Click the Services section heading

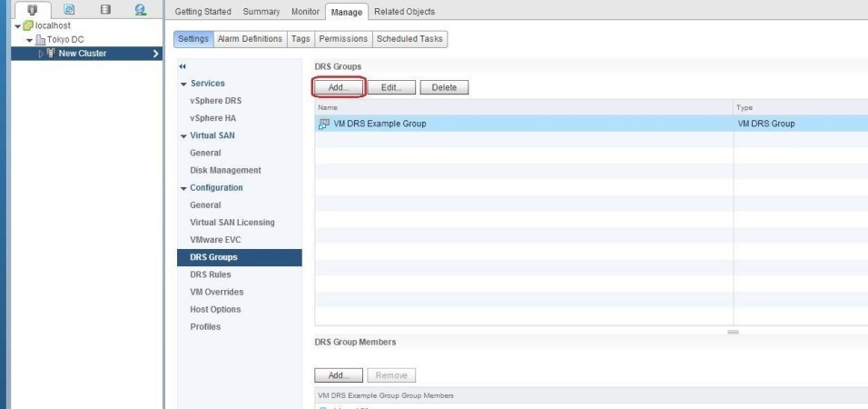pos(208,83)
